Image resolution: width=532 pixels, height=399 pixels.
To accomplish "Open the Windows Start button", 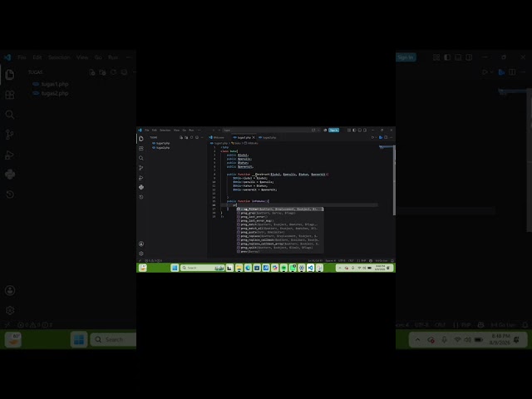I will (x=175, y=268).
